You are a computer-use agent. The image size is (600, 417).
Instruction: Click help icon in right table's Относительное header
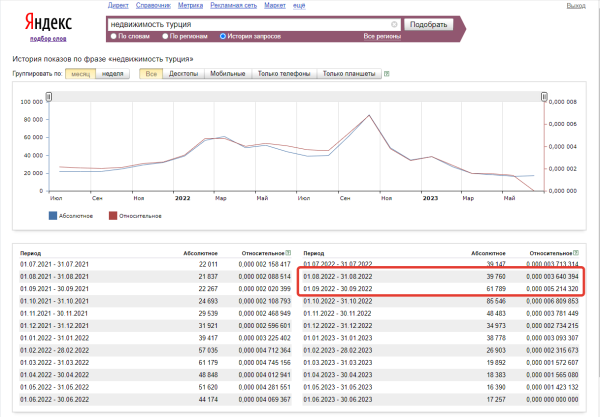[577, 253]
